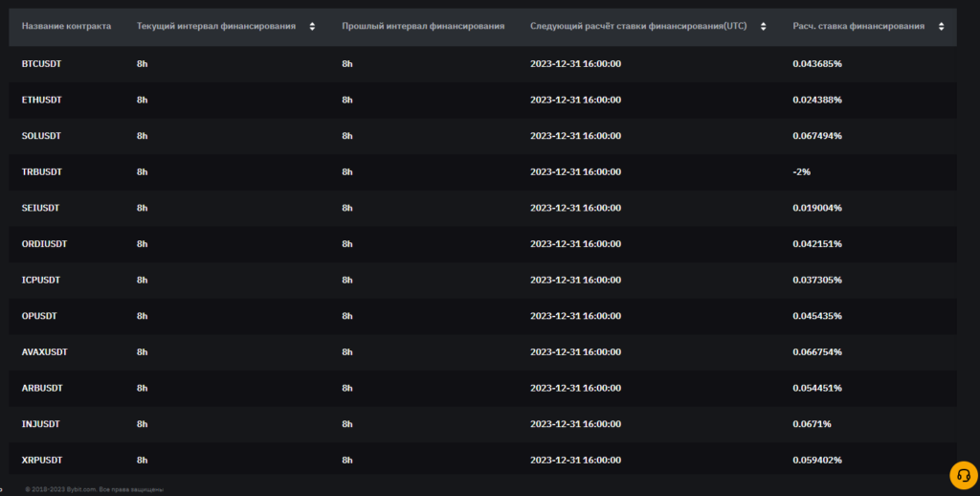
Task: Click the ARBUSDT contract name
Action: 42,388
